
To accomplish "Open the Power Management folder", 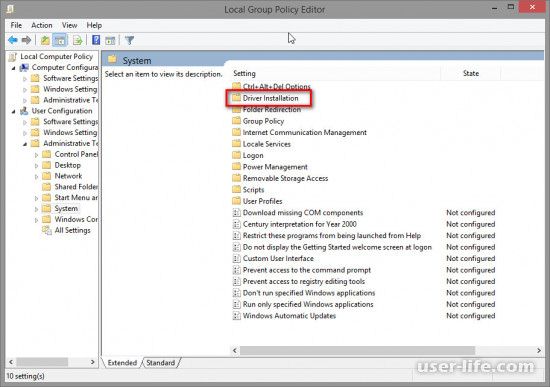I will [275, 167].
